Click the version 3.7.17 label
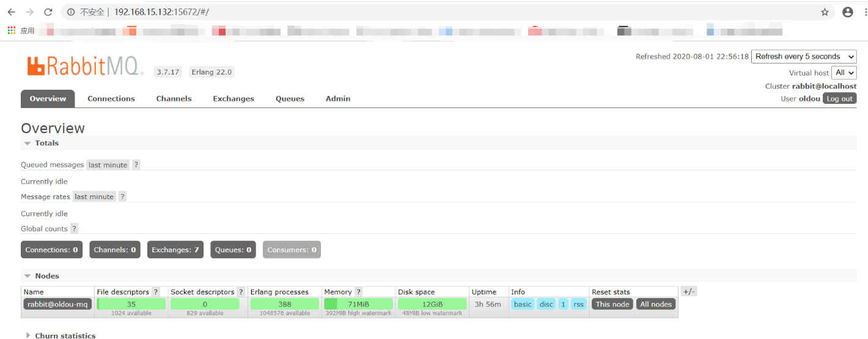This screenshot has width=868, height=339. (167, 72)
